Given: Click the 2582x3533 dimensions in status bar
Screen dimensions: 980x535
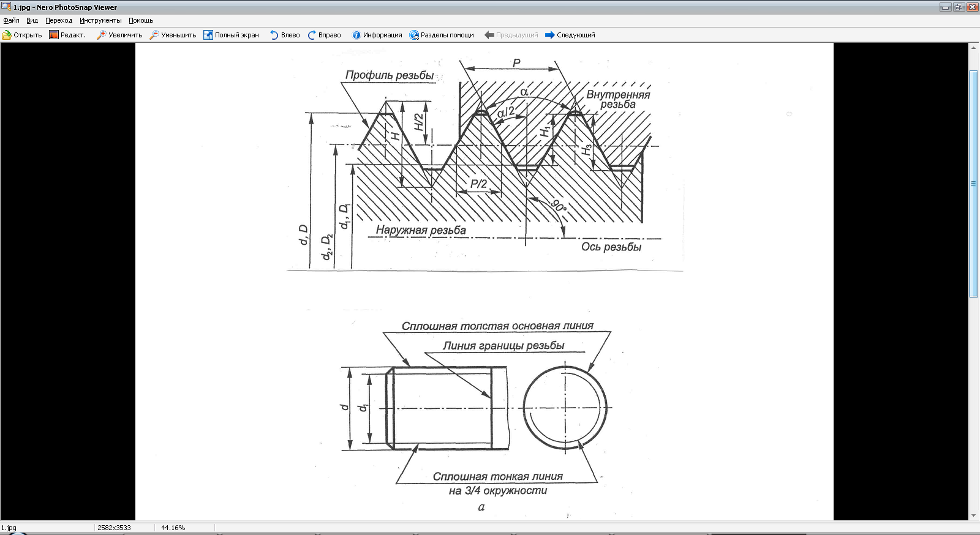Looking at the screenshot, I should pos(114,528).
